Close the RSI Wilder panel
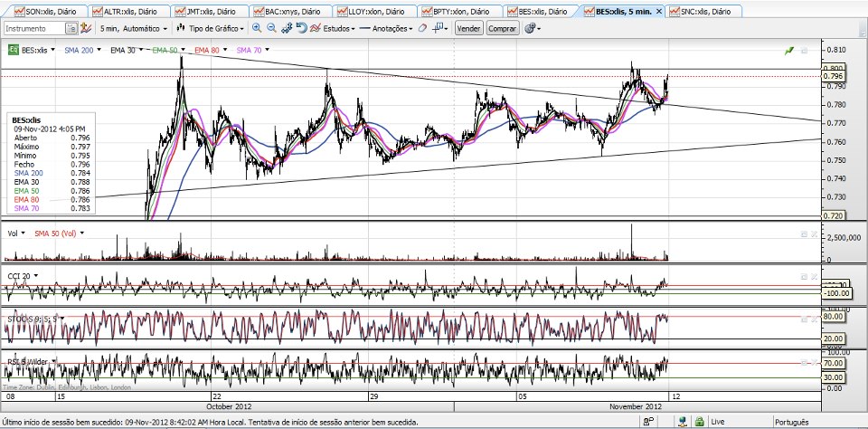 click(x=815, y=362)
